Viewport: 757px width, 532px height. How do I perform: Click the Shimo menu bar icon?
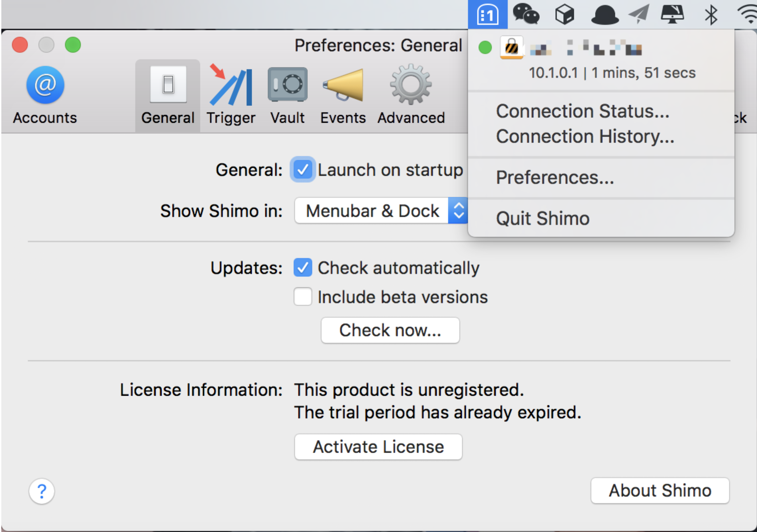point(488,15)
